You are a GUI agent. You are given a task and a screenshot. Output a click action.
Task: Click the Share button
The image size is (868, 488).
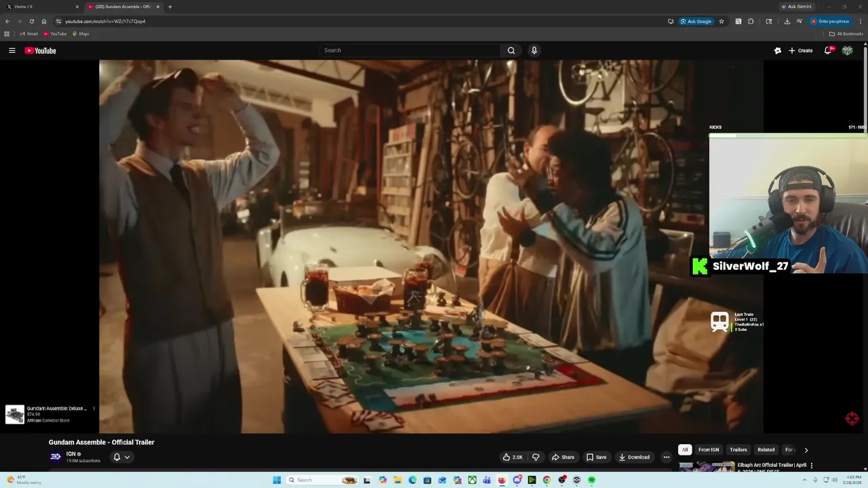click(563, 457)
